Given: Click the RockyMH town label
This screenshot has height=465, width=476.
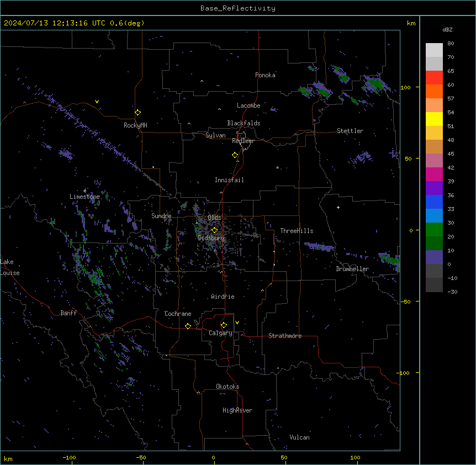Looking at the screenshot, I should click(x=135, y=125).
